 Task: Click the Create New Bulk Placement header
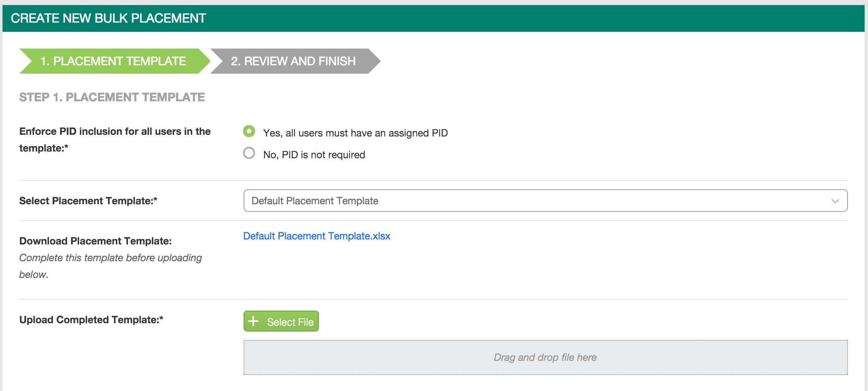(108, 18)
